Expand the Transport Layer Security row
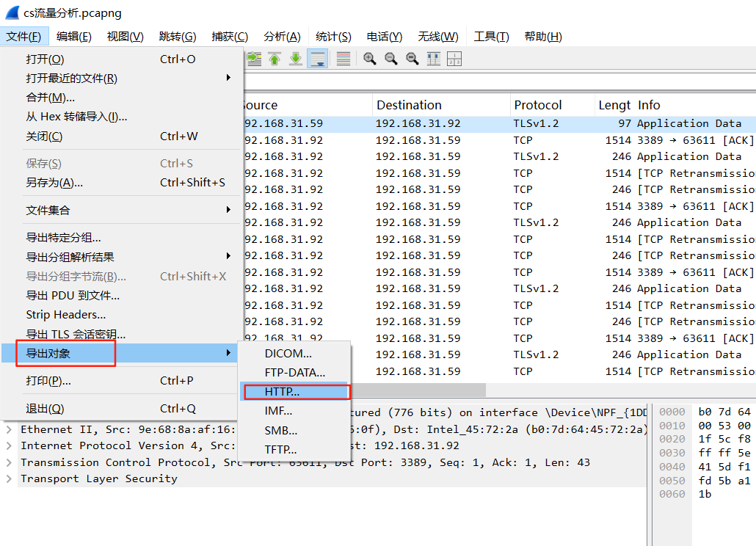Image resolution: width=756 pixels, height=546 pixels. click(x=9, y=478)
